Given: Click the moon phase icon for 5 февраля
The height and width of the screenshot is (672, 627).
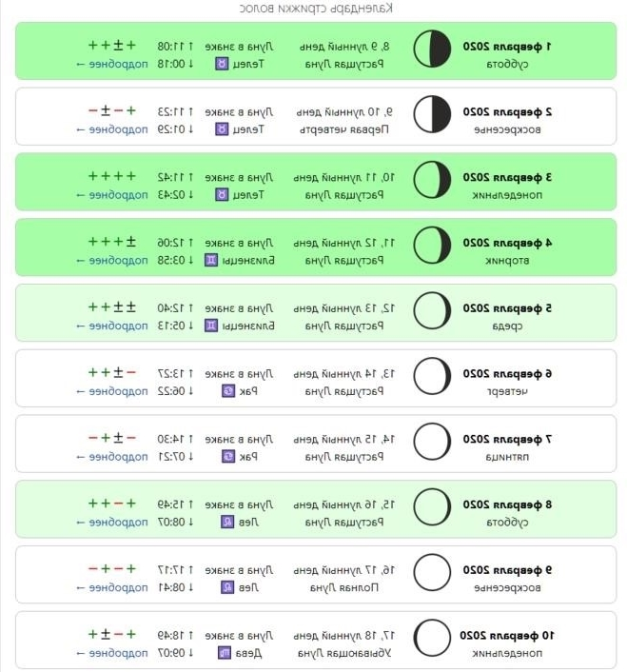Looking at the screenshot, I should click(432, 310).
